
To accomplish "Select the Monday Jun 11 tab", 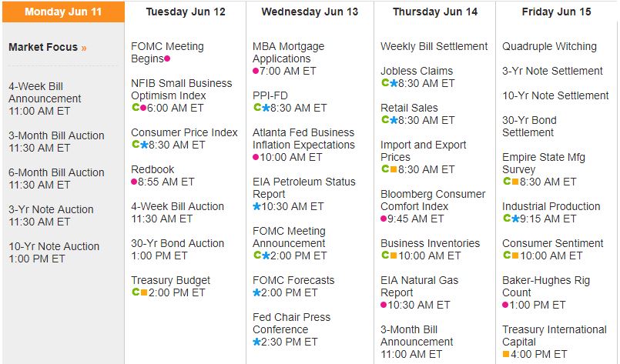I will tap(62, 12).
